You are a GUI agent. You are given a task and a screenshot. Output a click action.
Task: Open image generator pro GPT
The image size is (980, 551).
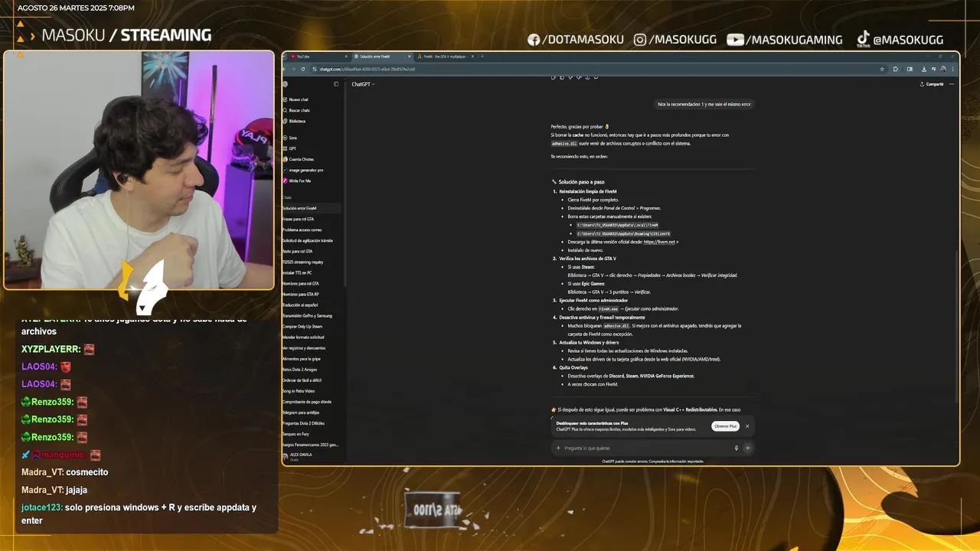[x=305, y=170]
